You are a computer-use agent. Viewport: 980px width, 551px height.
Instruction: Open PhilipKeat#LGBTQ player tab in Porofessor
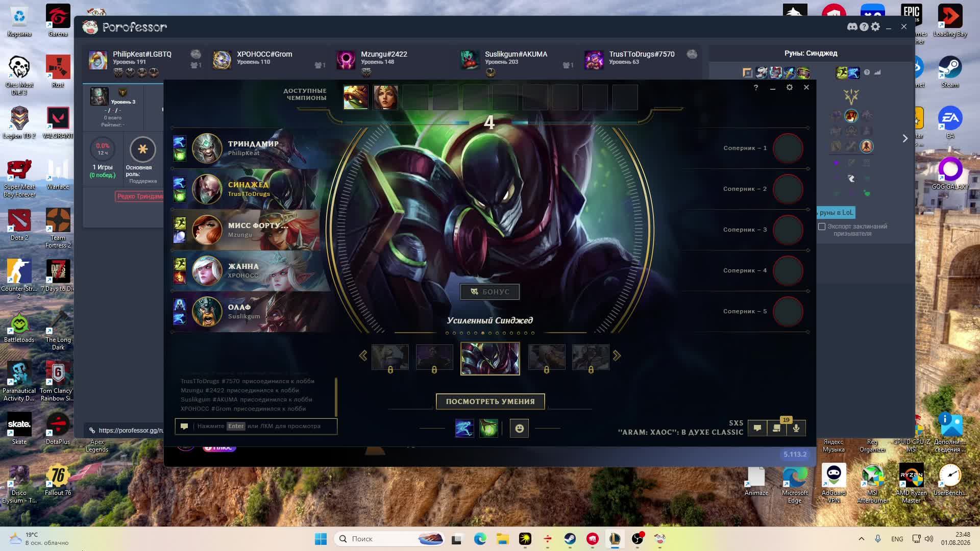click(145, 62)
